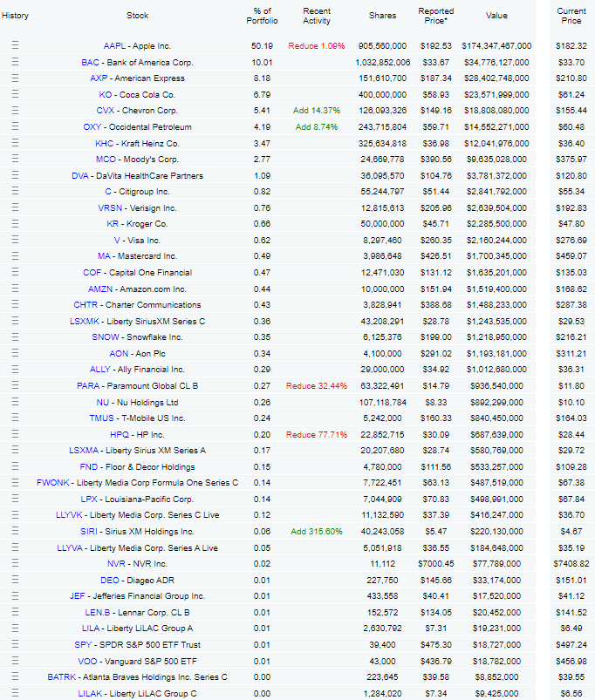Select the 'Add 315.60%' activity cell
Screen dimensions: 595x700
317,531
